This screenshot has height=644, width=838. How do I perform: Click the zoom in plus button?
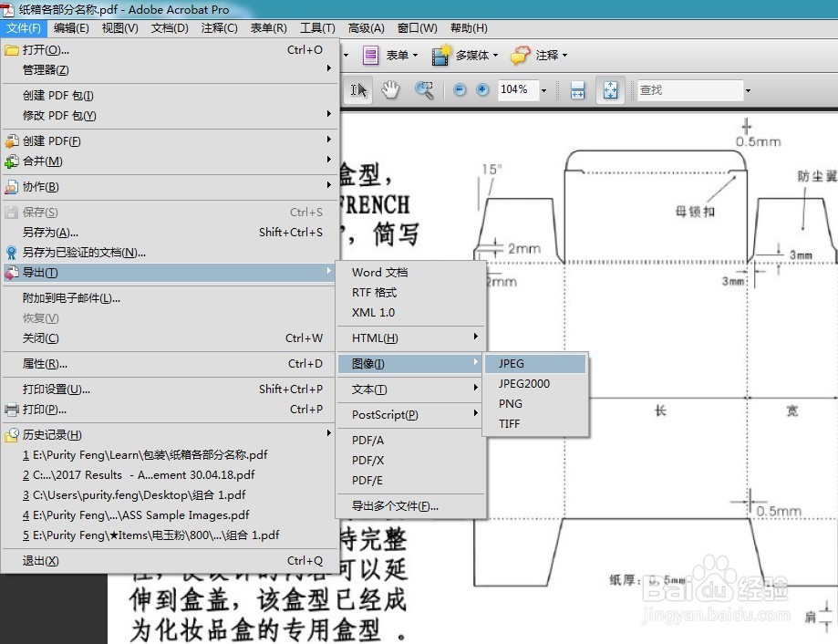click(482, 89)
